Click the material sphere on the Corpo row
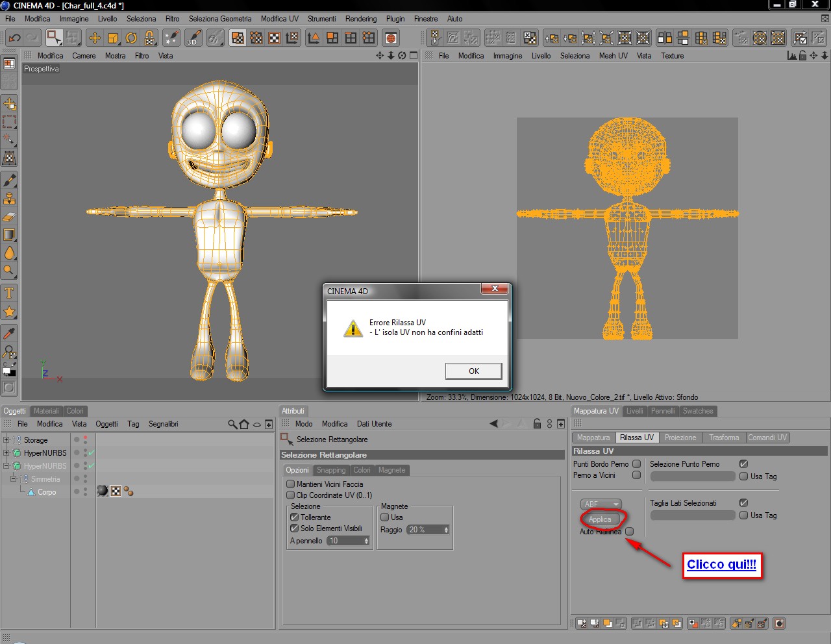This screenshot has width=831, height=644. coord(103,491)
